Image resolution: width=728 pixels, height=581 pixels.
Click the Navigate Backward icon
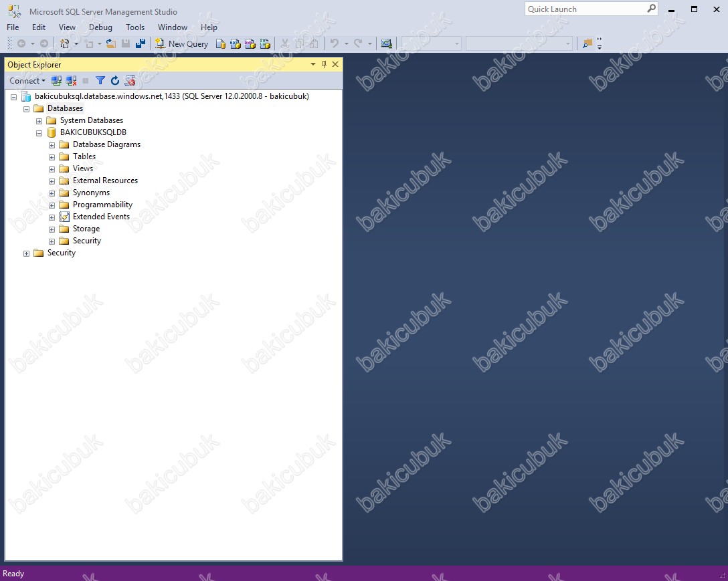click(x=21, y=43)
